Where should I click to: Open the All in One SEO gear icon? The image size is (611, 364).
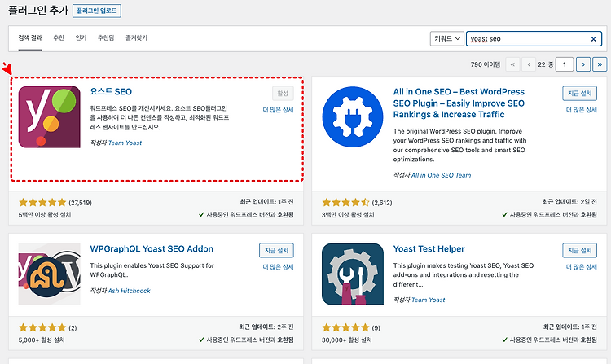(x=353, y=117)
